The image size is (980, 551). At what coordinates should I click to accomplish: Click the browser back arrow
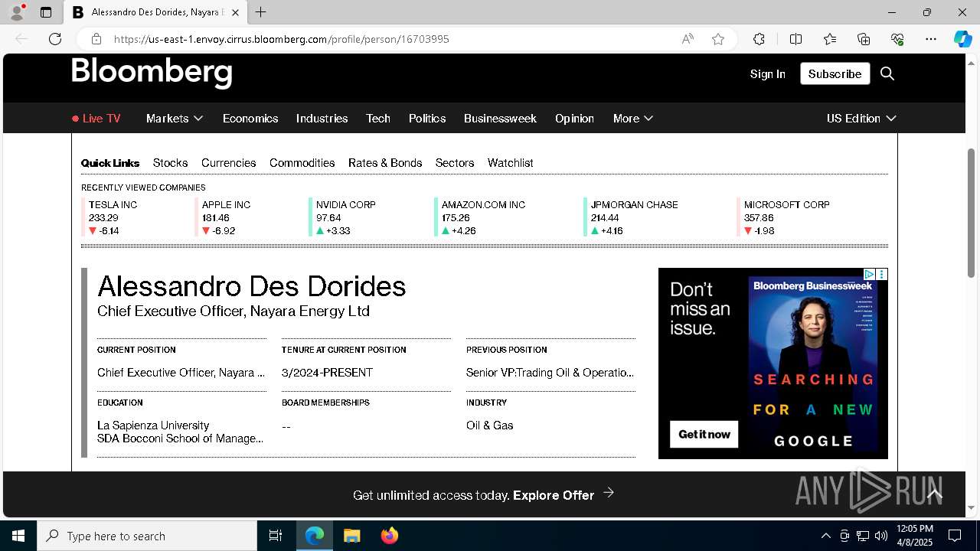[x=21, y=39]
